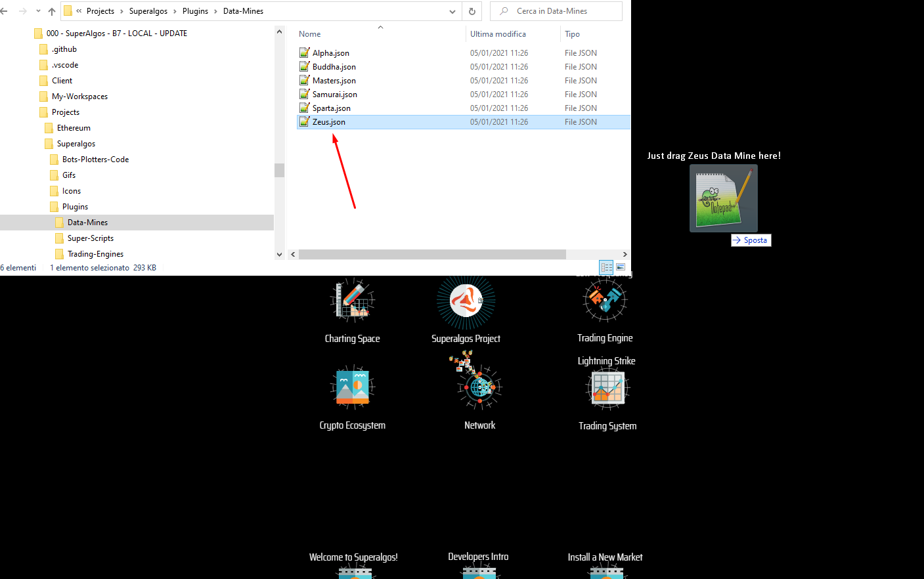
Task: Click the Superalgos breadcrumb segment
Action: click(148, 11)
